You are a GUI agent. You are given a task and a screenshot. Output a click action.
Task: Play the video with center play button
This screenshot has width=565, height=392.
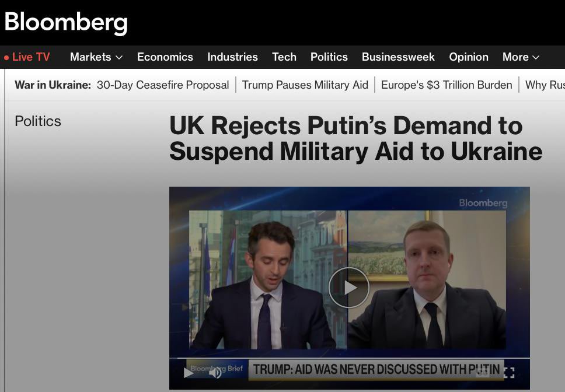(x=349, y=288)
